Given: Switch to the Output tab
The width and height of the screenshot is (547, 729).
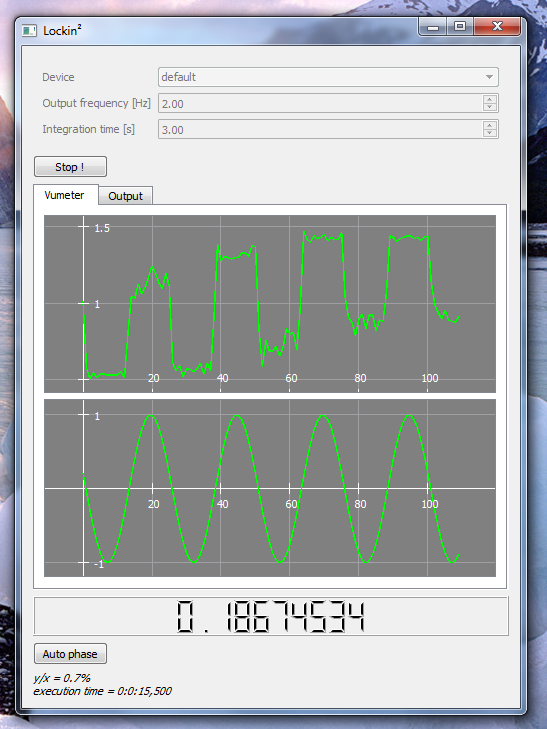Looking at the screenshot, I should pos(125,196).
